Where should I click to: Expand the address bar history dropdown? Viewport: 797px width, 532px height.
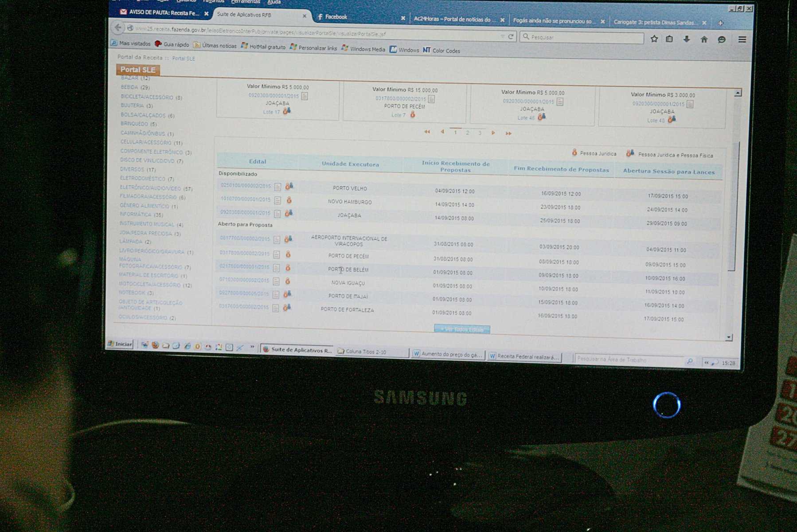pyautogui.click(x=502, y=36)
